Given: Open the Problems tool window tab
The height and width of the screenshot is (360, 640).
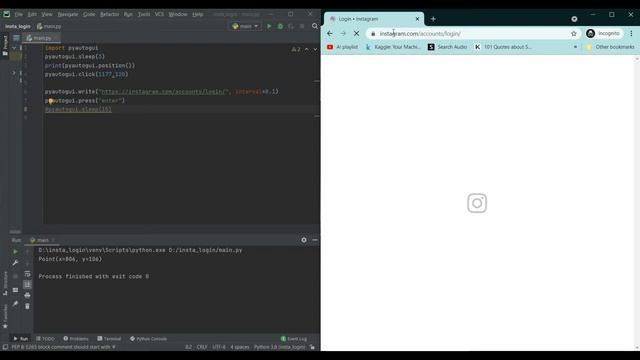Looking at the screenshot, I should pyautogui.click(x=76, y=339).
